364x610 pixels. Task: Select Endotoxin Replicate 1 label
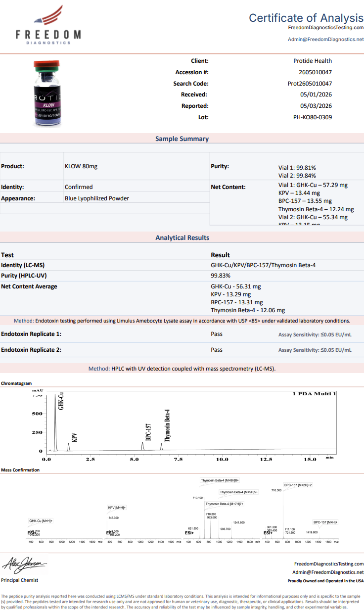click(x=31, y=334)
